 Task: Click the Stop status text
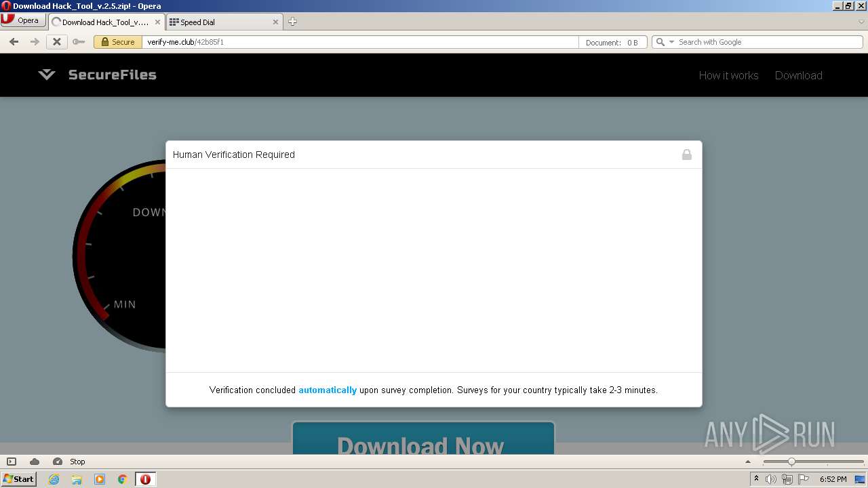77,462
